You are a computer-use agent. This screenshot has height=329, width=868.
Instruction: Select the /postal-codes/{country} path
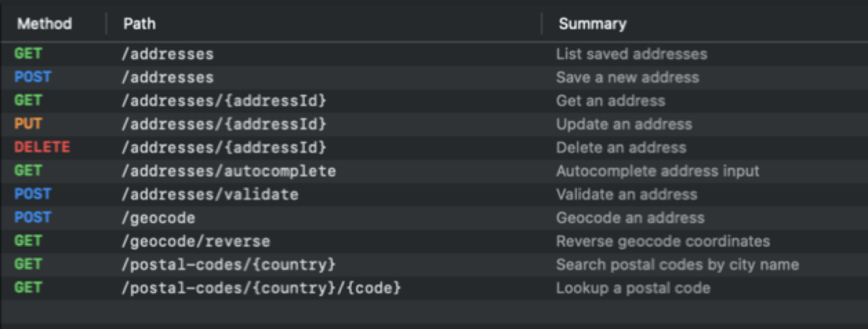[228, 265]
